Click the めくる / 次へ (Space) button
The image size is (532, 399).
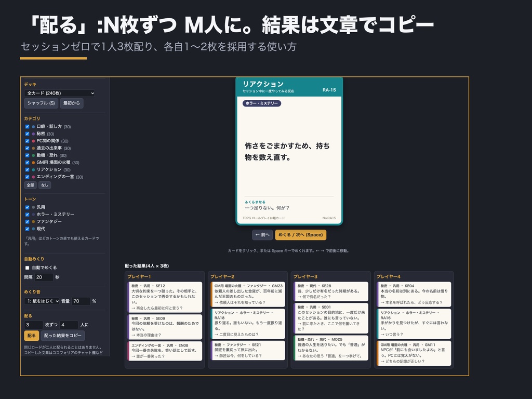coord(301,235)
